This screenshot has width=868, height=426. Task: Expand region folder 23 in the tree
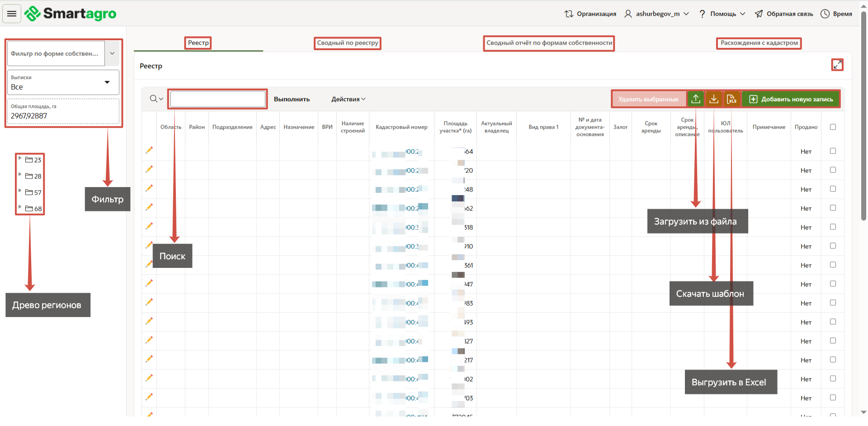pyautogui.click(x=20, y=158)
